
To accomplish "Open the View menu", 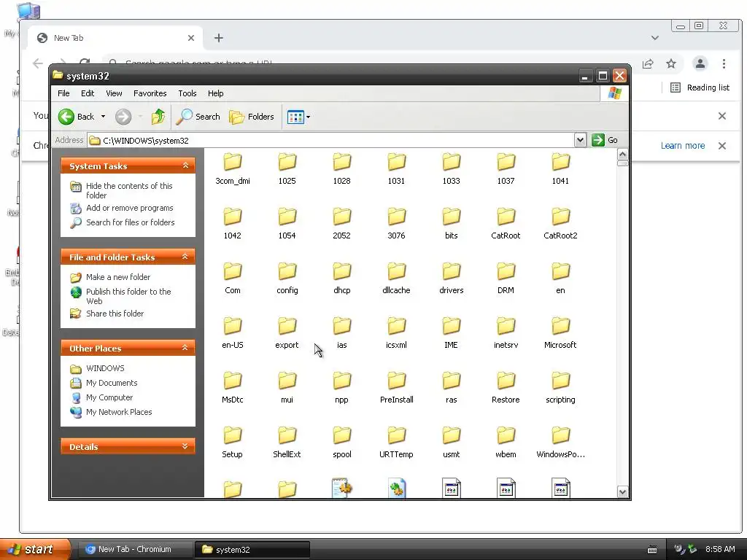I will coord(114,93).
